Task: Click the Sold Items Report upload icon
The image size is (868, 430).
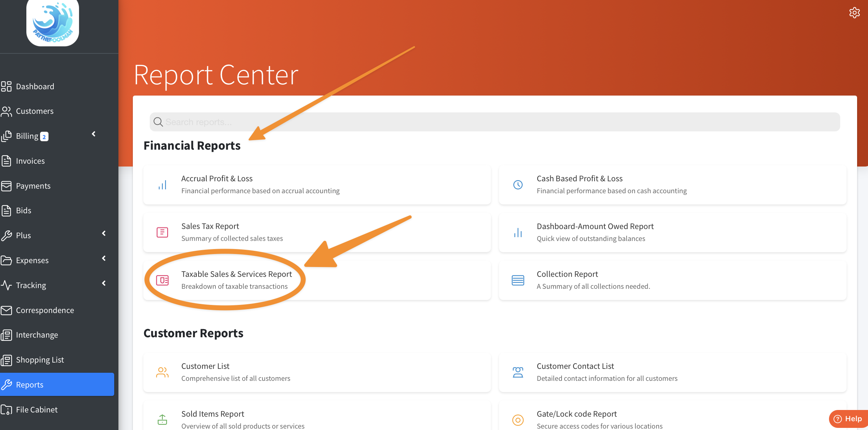Action: tap(162, 419)
